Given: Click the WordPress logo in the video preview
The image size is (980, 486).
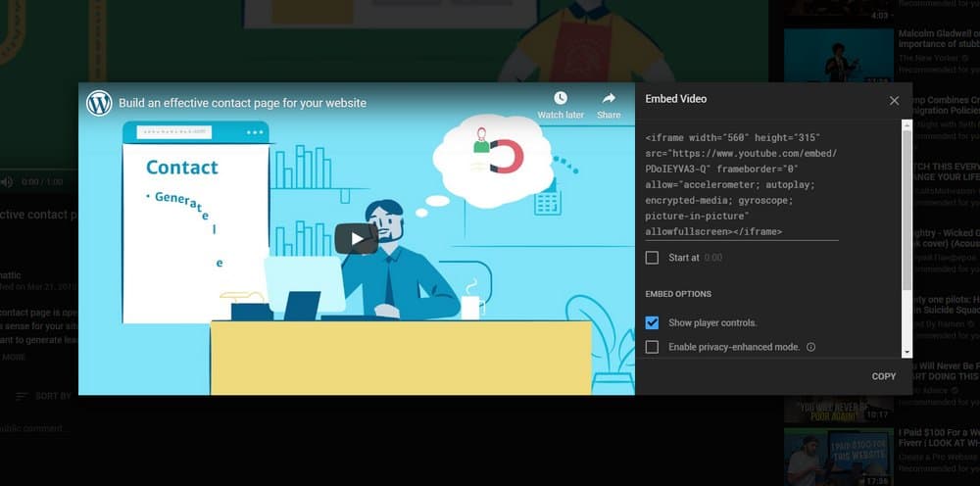Looking at the screenshot, I should (x=99, y=103).
